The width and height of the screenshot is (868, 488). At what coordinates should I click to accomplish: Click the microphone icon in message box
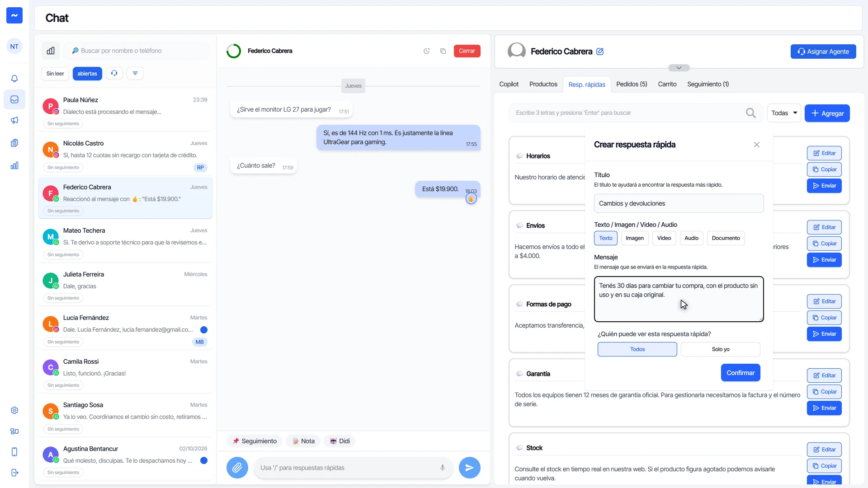click(x=443, y=468)
